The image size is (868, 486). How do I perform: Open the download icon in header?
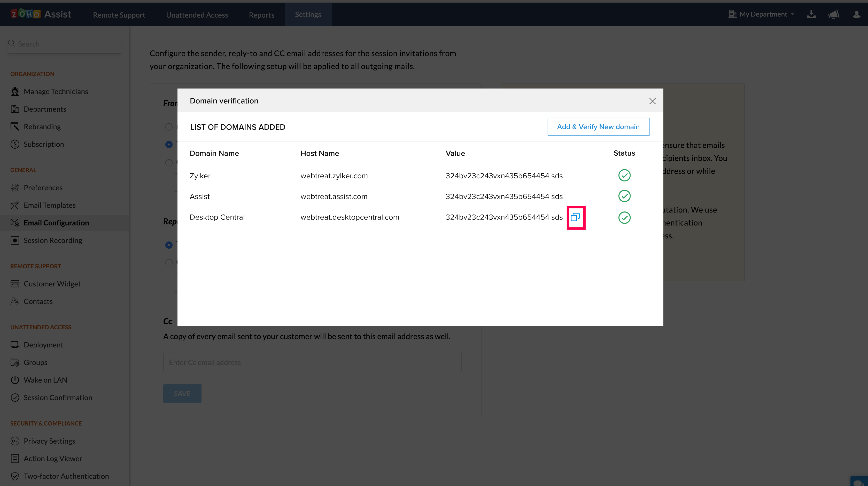pyautogui.click(x=811, y=14)
